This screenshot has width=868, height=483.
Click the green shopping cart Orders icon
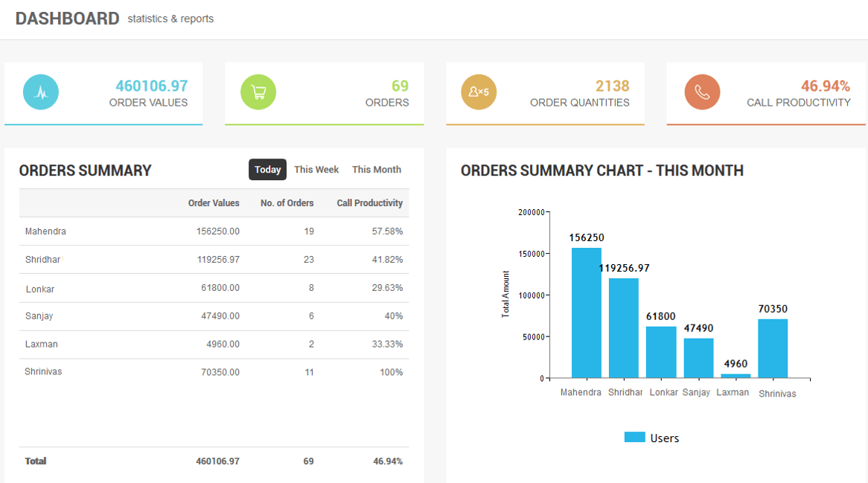pos(258,92)
